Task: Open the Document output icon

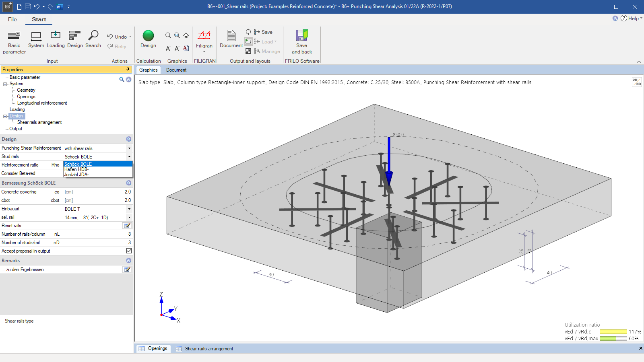Action: [231, 39]
